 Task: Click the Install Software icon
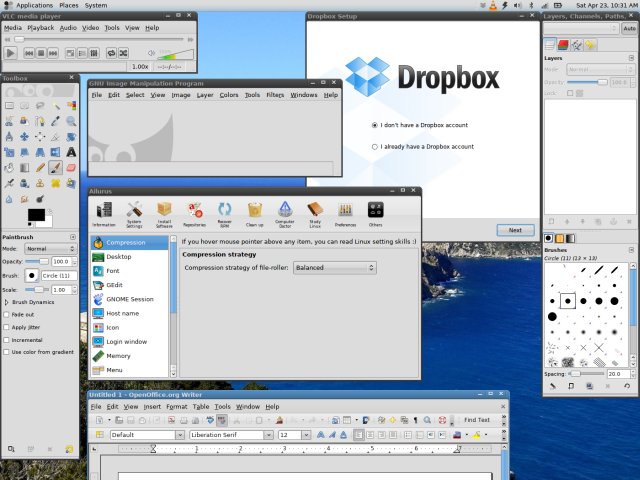(x=164, y=213)
